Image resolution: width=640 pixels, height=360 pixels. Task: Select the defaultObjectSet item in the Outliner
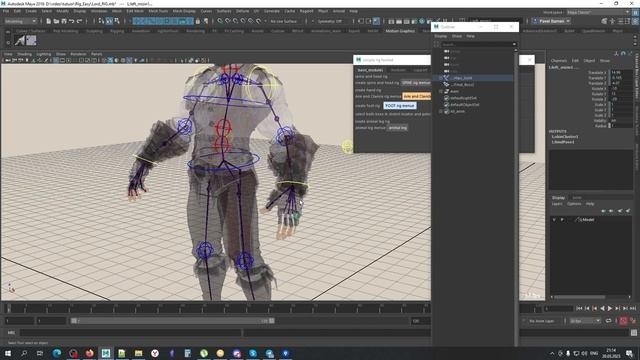tap(464, 104)
